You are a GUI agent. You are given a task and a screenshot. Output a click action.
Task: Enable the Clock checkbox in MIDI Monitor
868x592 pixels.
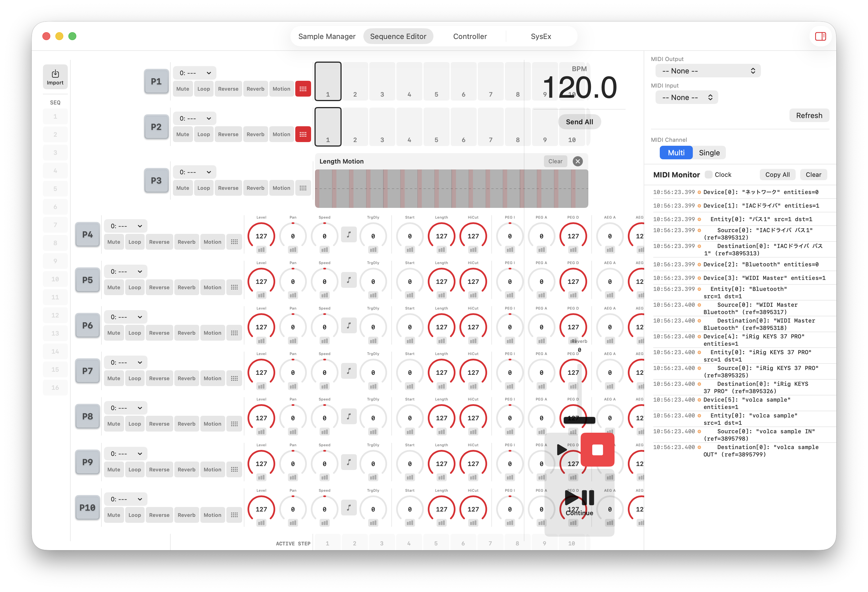[x=708, y=175]
